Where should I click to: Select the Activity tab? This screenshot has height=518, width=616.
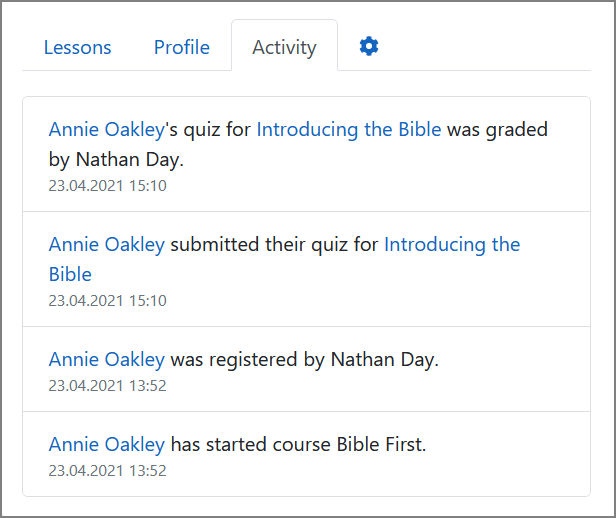click(284, 47)
